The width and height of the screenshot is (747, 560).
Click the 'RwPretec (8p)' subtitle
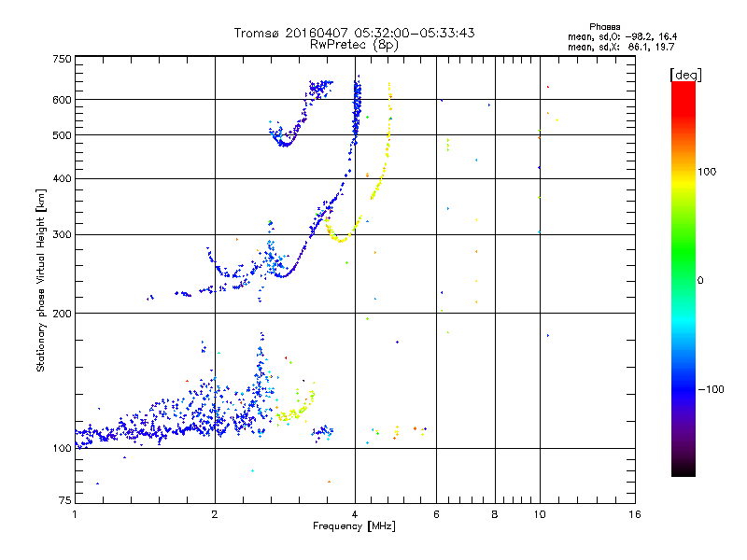click(354, 45)
